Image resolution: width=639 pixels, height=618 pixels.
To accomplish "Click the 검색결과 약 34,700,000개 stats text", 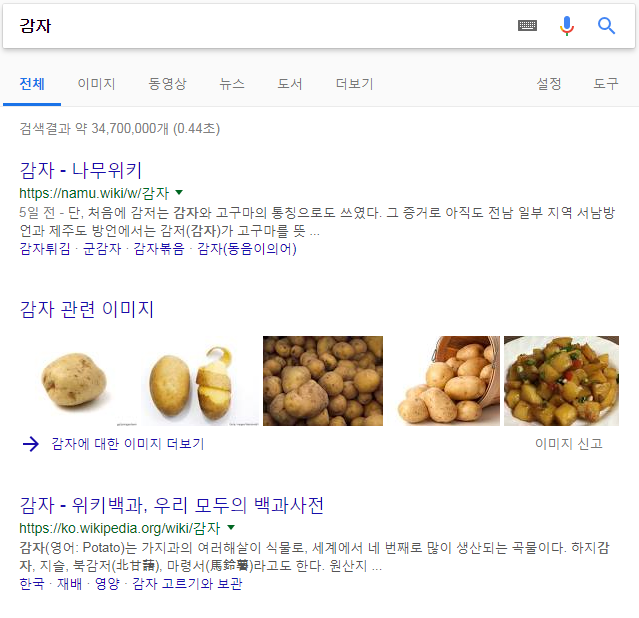I will 120,129.
